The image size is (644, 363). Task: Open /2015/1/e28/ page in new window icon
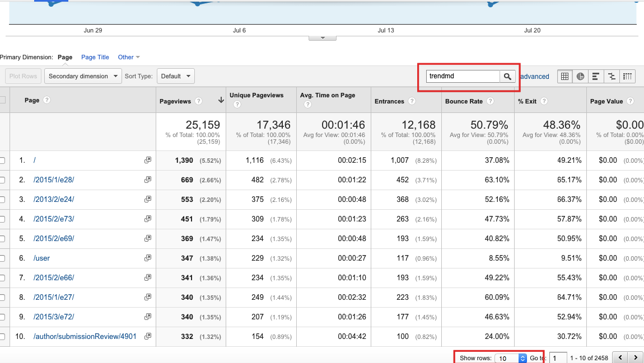[x=148, y=180]
